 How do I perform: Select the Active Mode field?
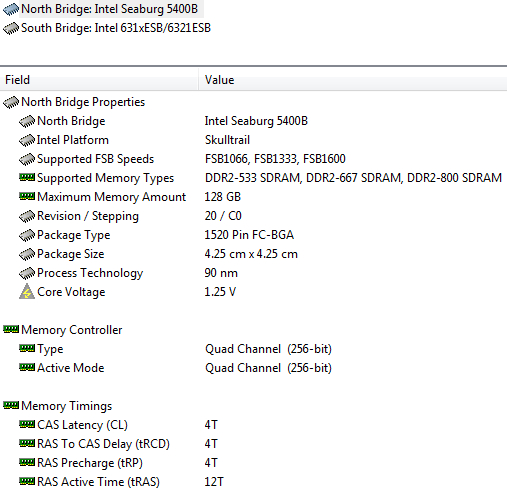71,368
